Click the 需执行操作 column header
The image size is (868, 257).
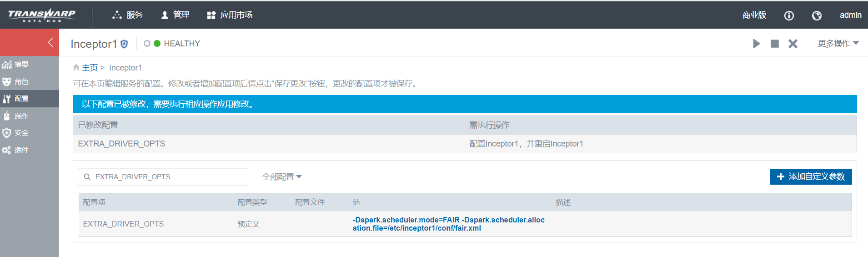[489, 125]
